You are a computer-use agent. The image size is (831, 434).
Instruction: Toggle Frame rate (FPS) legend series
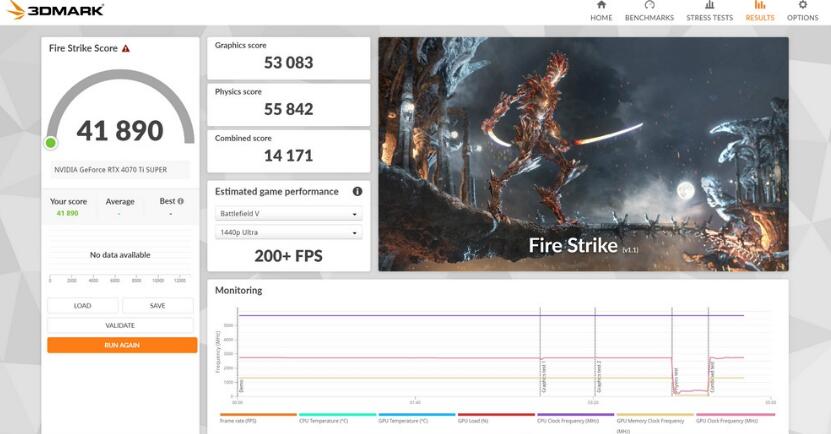258,418
